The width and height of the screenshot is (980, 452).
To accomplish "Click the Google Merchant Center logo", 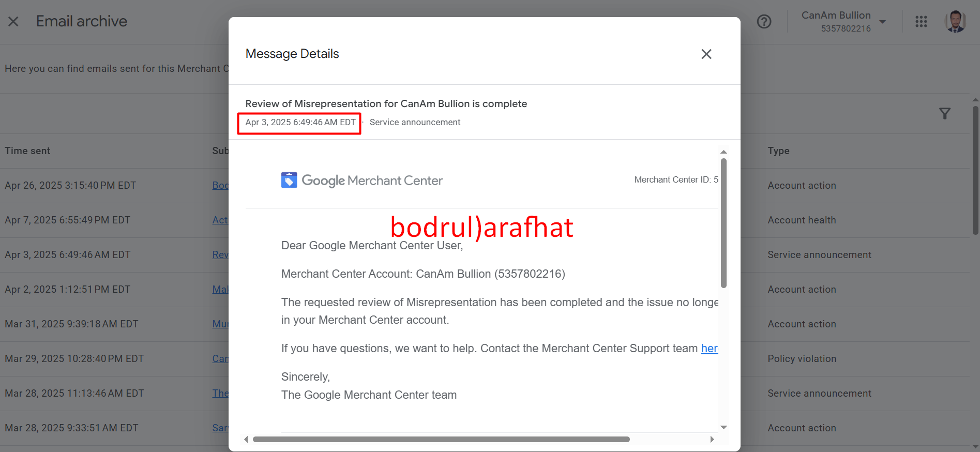I will coord(362,180).
